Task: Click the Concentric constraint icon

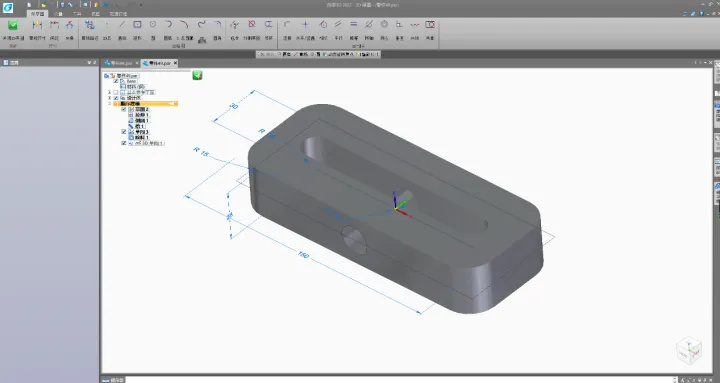Action: point(384,24)
